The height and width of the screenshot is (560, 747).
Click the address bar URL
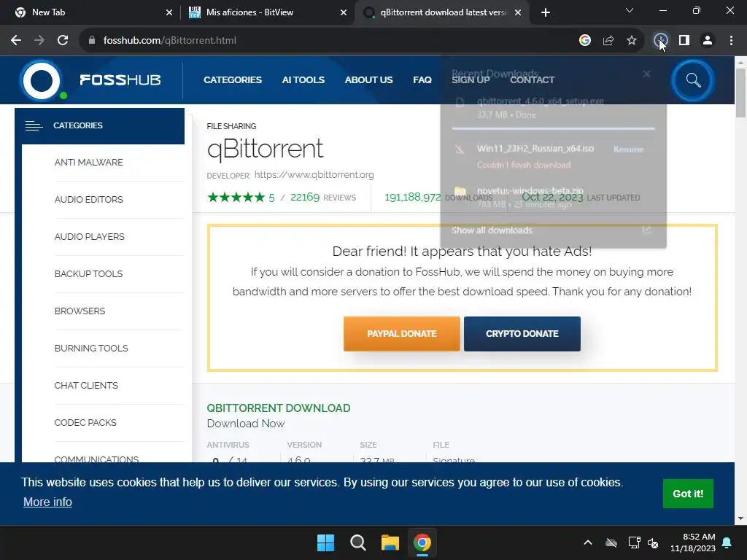169,41
